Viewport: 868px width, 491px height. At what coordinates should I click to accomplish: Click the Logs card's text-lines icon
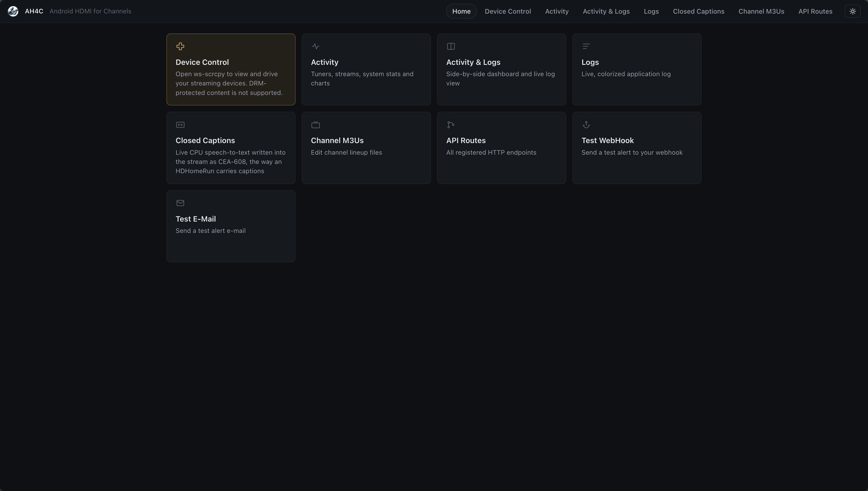(586, 46)
